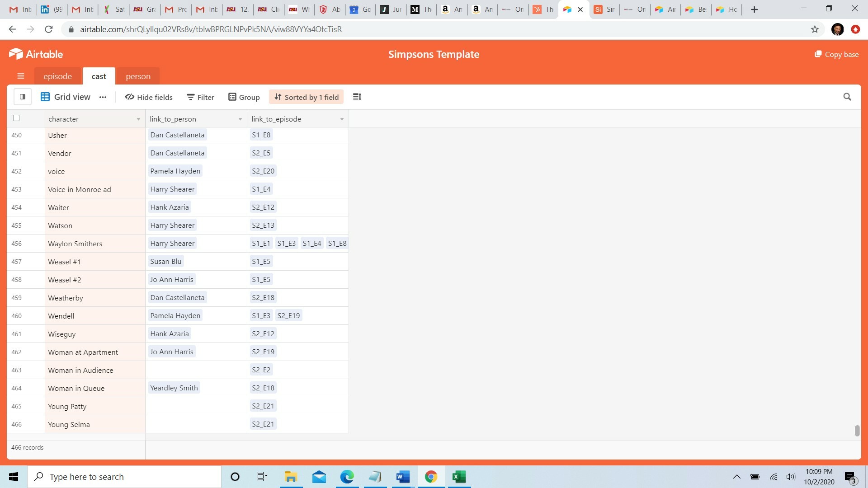868x488 pixels.
Task: Open Hide fields menu
Action: (x=149, y=97)
